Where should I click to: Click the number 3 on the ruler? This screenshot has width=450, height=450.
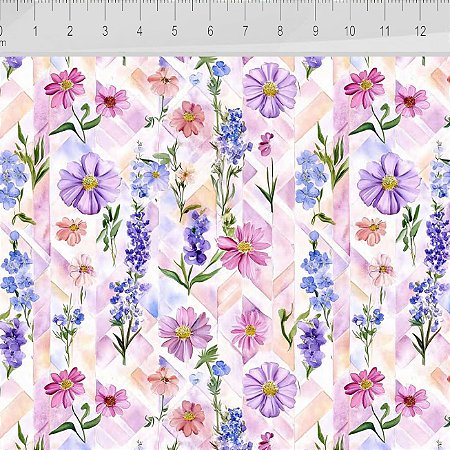point(105,31)
